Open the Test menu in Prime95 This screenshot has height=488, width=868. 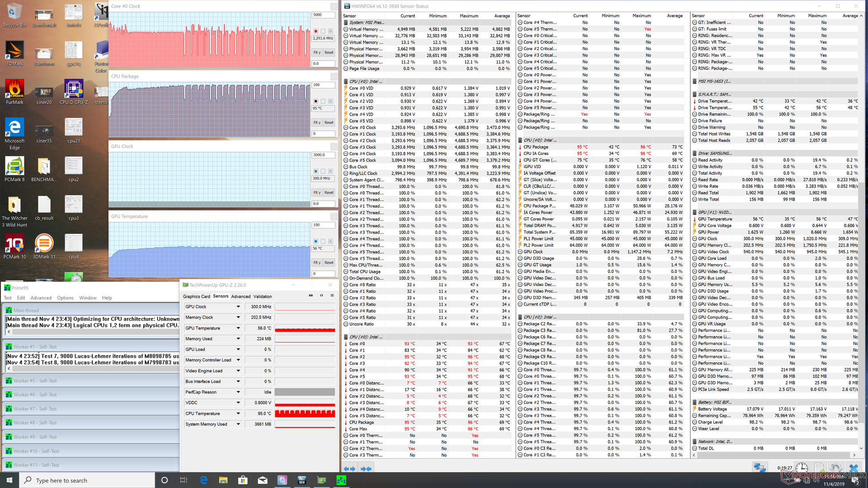pyautogui.click(x=8, y=298)
